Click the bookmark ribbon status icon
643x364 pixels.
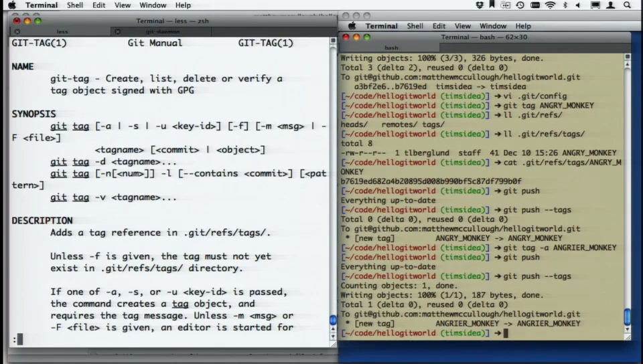tap(492, 5)
